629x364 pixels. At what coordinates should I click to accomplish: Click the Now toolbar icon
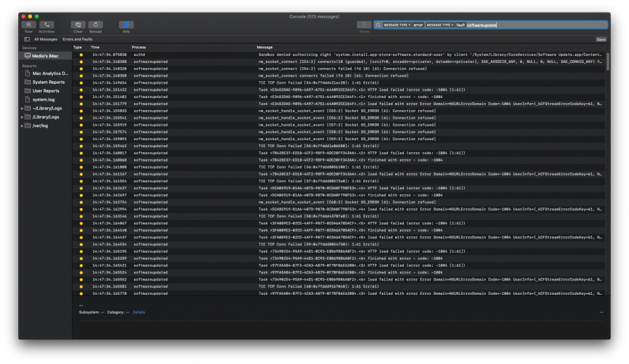[x=28, y=25]
